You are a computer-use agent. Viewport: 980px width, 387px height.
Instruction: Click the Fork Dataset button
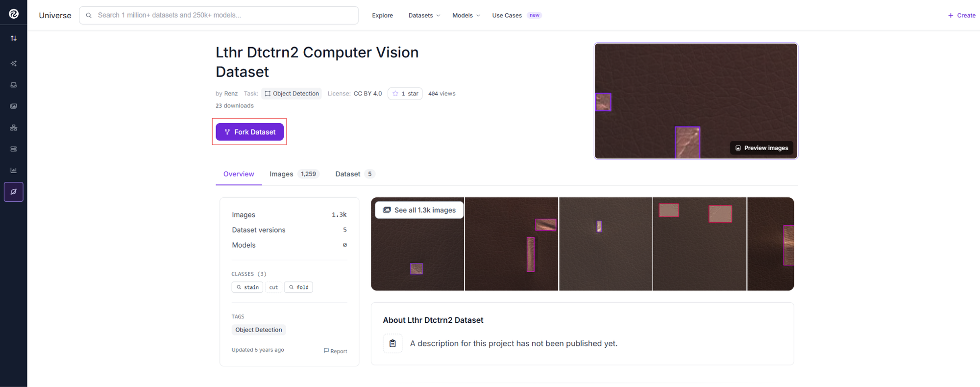tap(250, 132)
